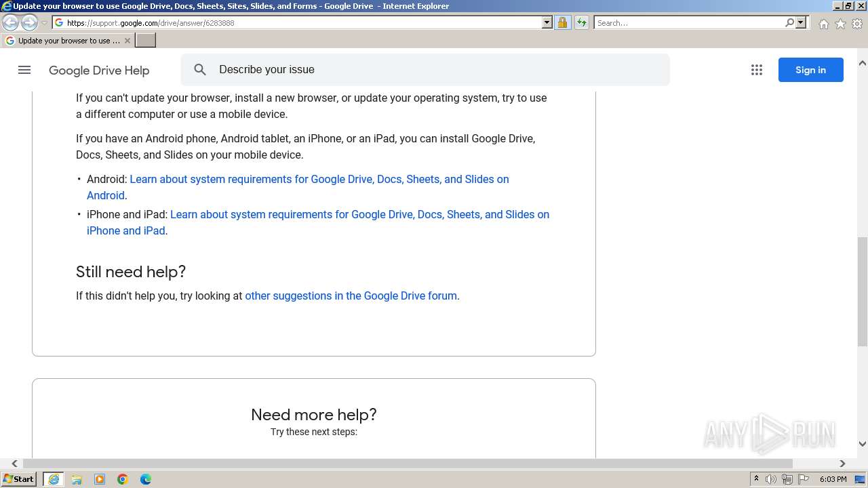
Task: Open the hamburger main menu
Action: click(24, 70)
